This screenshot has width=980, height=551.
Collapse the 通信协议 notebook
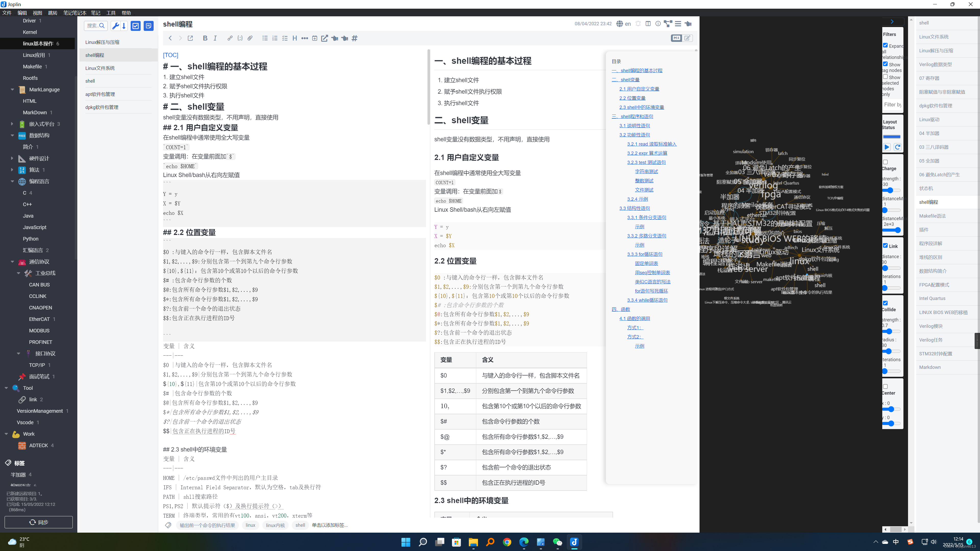tap(12, 262)
